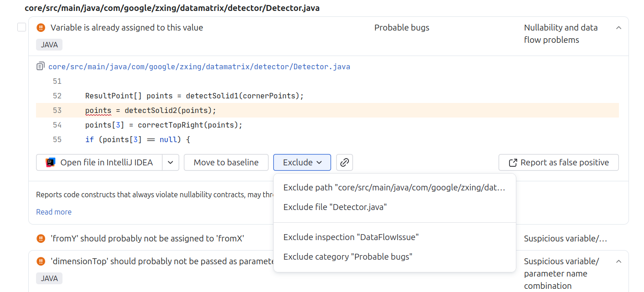This screenshot has height=292, width=644.
Task: Select checkbox for the first problem
Action: coord(21,27)
